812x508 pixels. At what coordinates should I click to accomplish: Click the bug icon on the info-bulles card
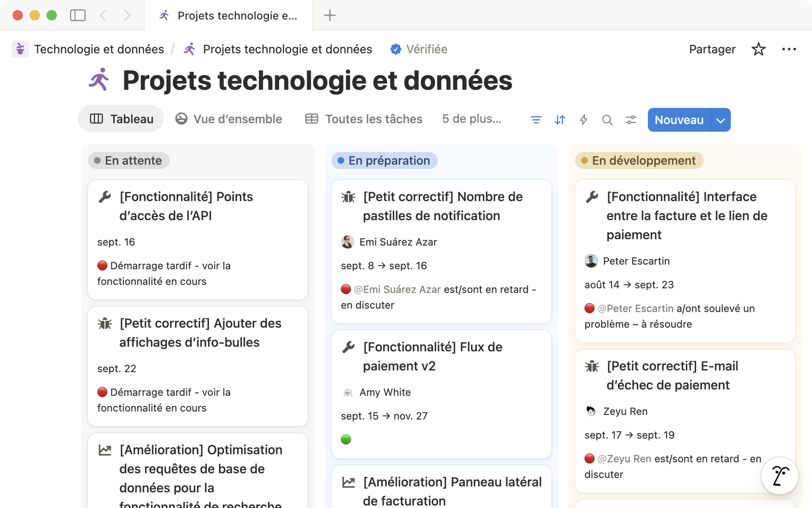pyautogui.click(x=104, y=323)
